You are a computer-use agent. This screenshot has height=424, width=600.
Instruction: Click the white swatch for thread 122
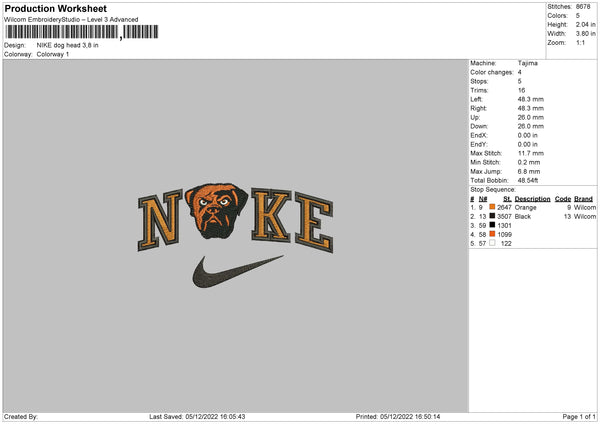[492, 243]
